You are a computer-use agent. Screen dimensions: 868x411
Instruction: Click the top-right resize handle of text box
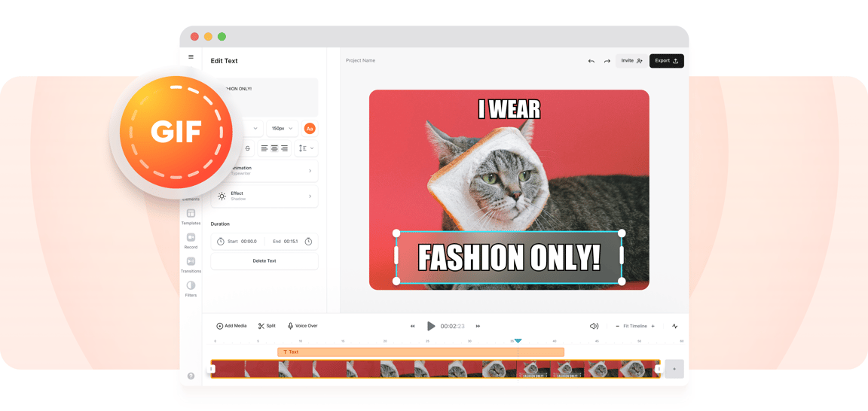pyautogui.click(x=622, y=233)
